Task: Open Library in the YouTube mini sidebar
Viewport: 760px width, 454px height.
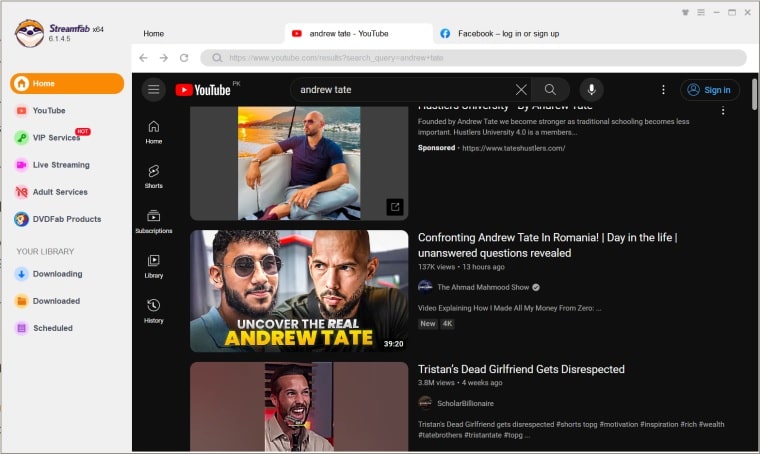Action: [x=154, y=266]
